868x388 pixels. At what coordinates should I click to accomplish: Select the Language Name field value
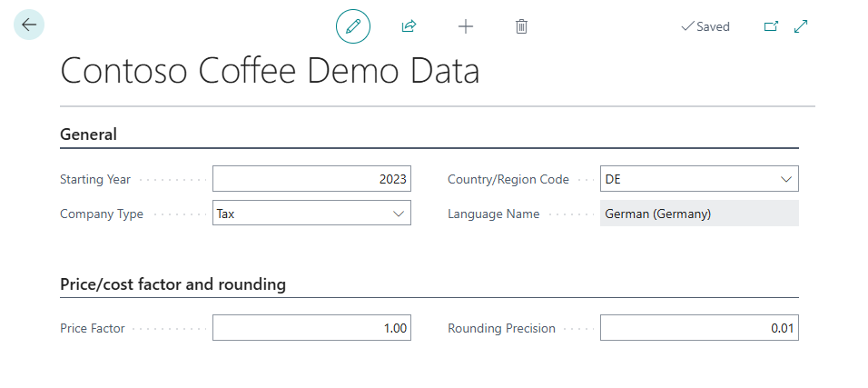click(x=699, y=214)
